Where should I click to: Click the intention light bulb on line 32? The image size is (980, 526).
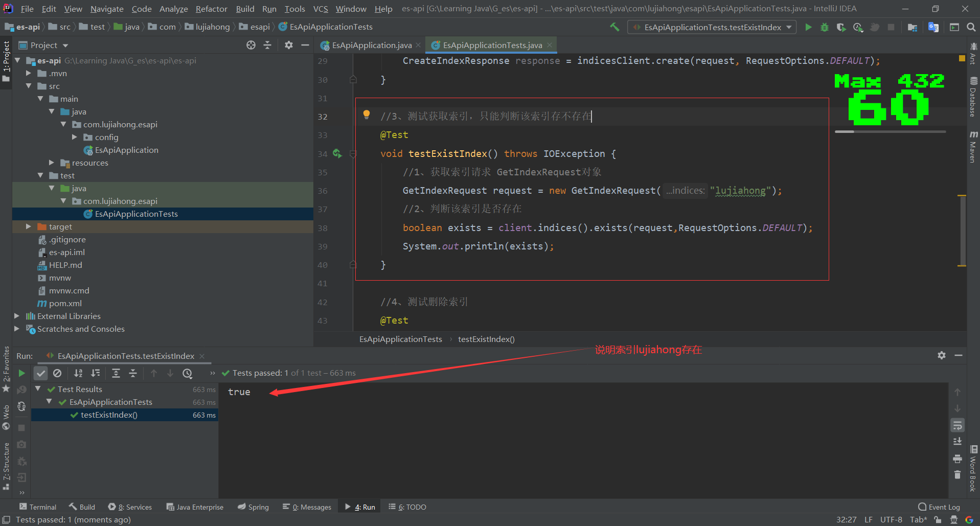tap(367, 115)
